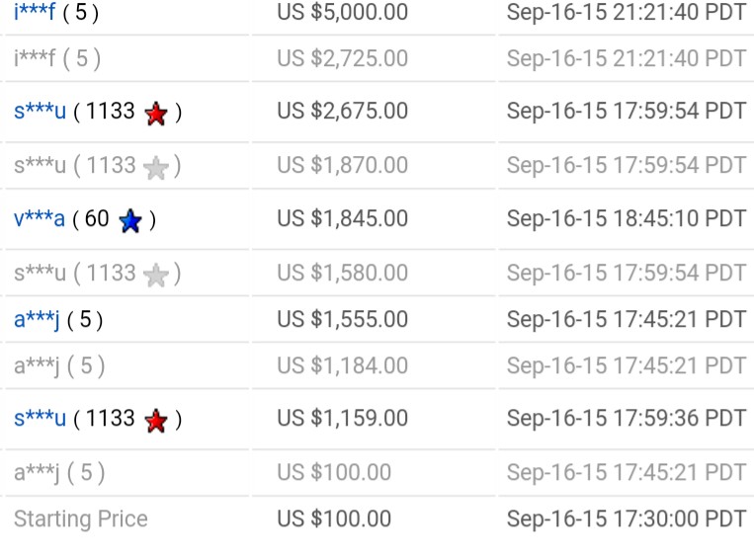Screen dimensions: 754x560
Task: Open bidder v***a's profile link
Action: (39, 219)
